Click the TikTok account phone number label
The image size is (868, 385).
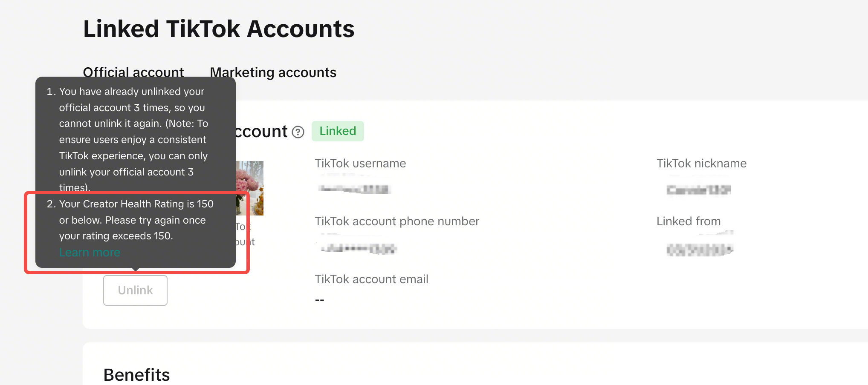[397, 221]
